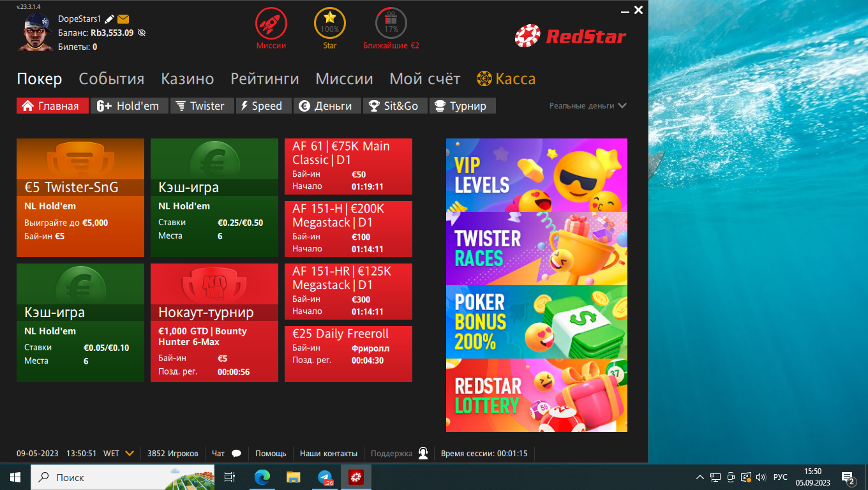Viewport: 868px width, 490px height.
Task: Select the Деньги tab
Action: [x=327, y=106]
